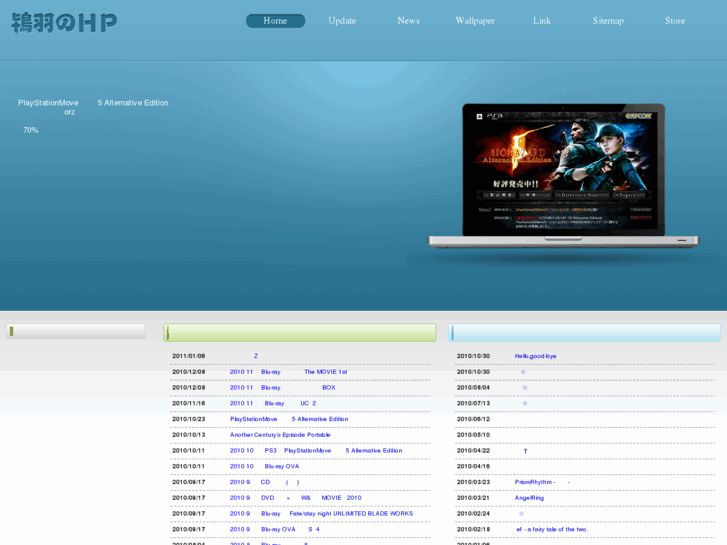Click the hero text 'PlayStationMove'
The height and width of the screenshot is (545, 727).
48,103
